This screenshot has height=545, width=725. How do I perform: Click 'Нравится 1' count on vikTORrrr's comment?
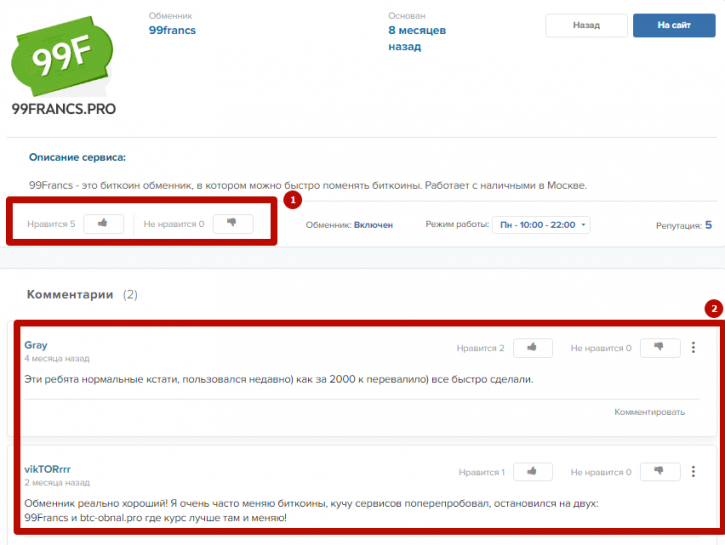tap(481, 472)
